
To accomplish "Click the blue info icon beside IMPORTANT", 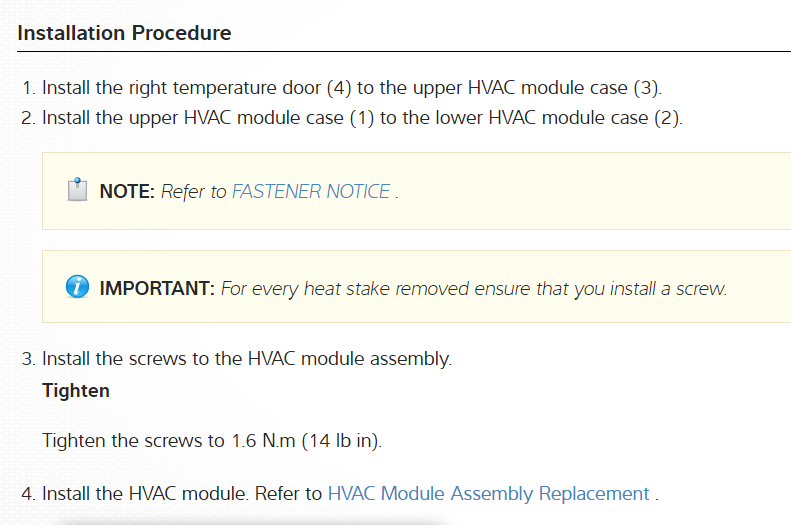I will point(77,288).
